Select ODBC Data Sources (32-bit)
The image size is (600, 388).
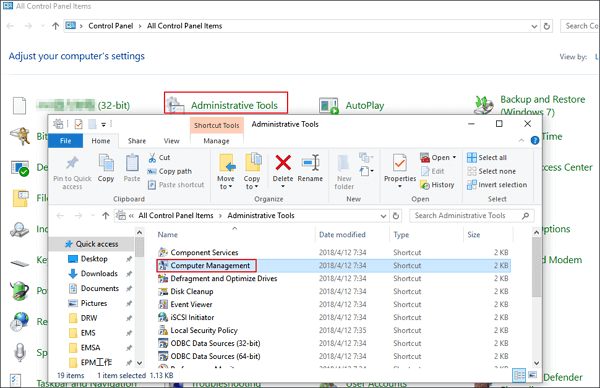coord(215,343)
